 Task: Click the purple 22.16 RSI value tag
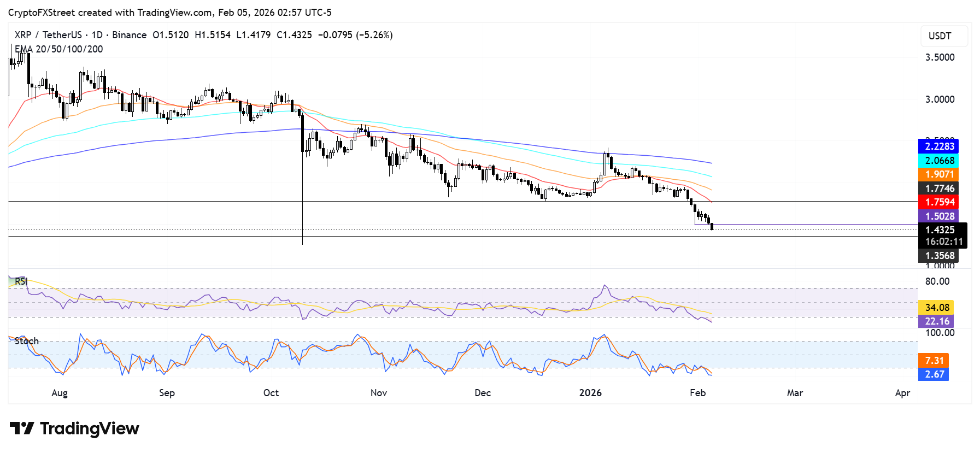tap(936, 321)
